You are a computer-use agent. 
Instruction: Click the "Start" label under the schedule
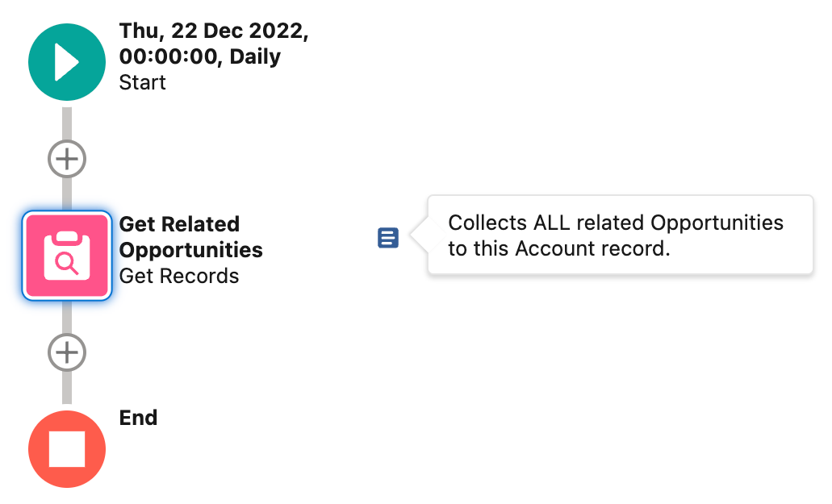click(142, 83)
